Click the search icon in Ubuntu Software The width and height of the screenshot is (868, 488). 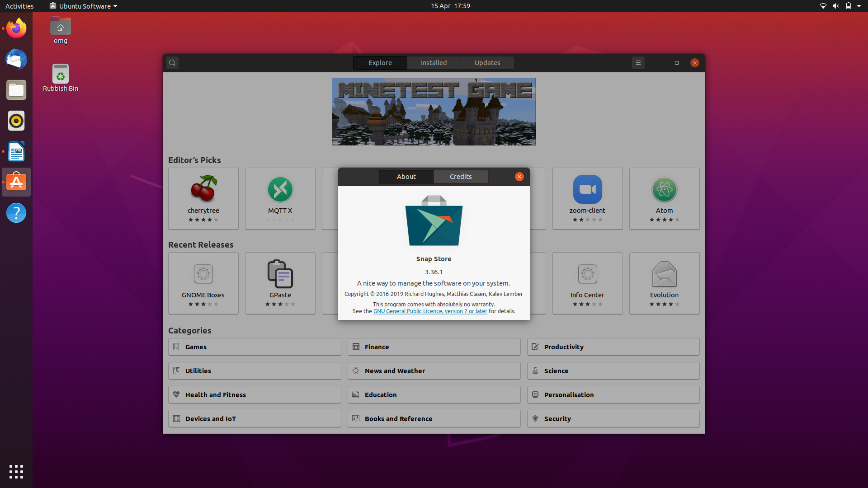(172, 63)
